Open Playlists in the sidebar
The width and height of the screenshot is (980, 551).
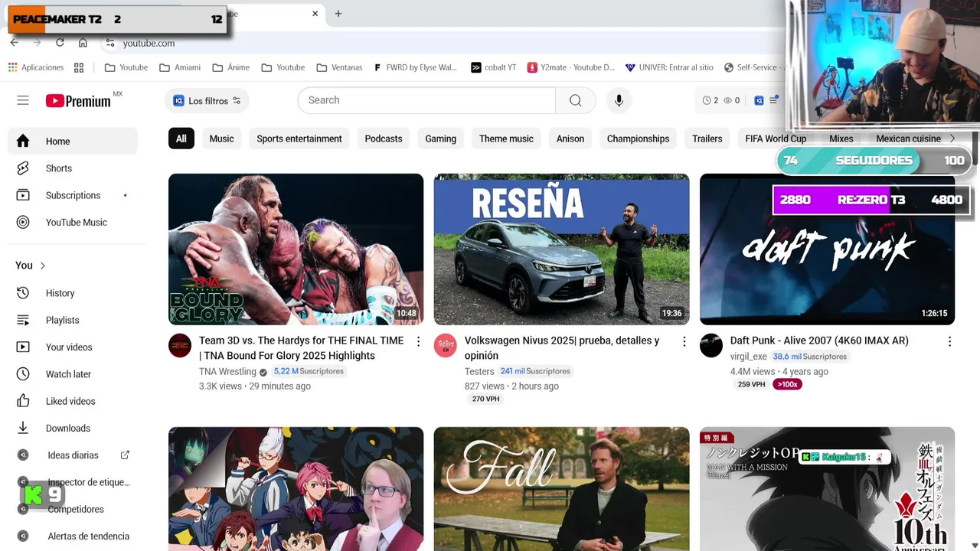(73, 320)
